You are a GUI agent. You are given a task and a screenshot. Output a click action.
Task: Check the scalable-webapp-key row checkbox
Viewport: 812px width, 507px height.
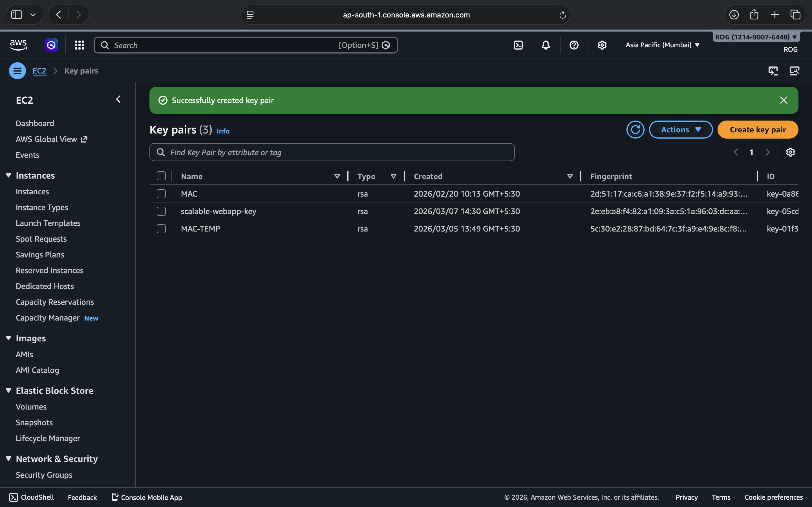(161, 211)
